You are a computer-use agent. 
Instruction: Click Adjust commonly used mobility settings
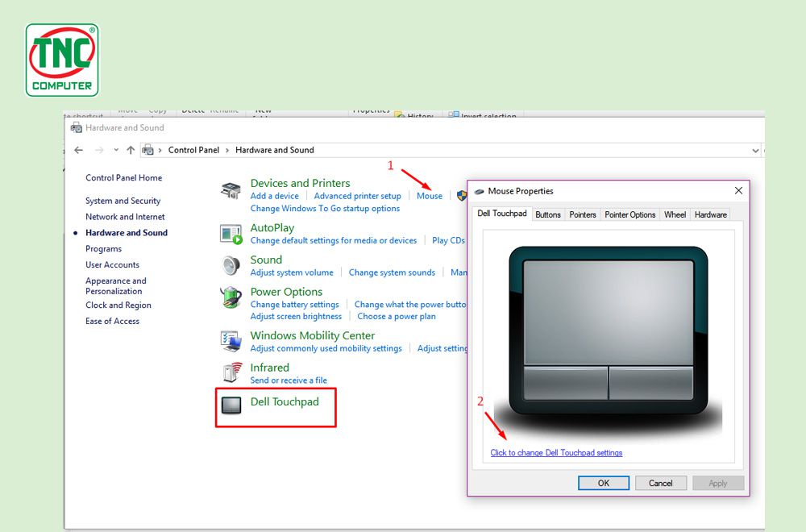[x=326, y=348]
